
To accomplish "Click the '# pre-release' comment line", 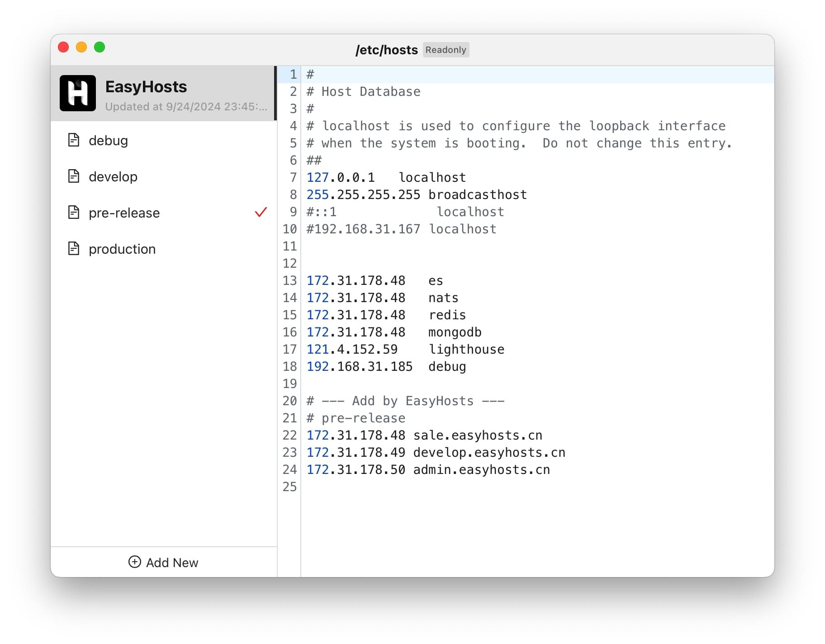I will pos(356,418).
